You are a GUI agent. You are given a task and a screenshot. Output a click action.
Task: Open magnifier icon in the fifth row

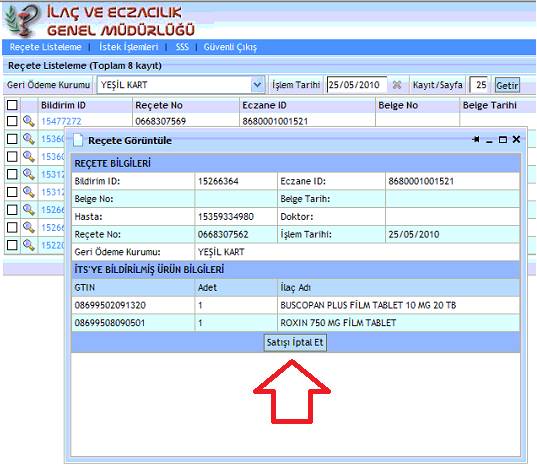29,192
